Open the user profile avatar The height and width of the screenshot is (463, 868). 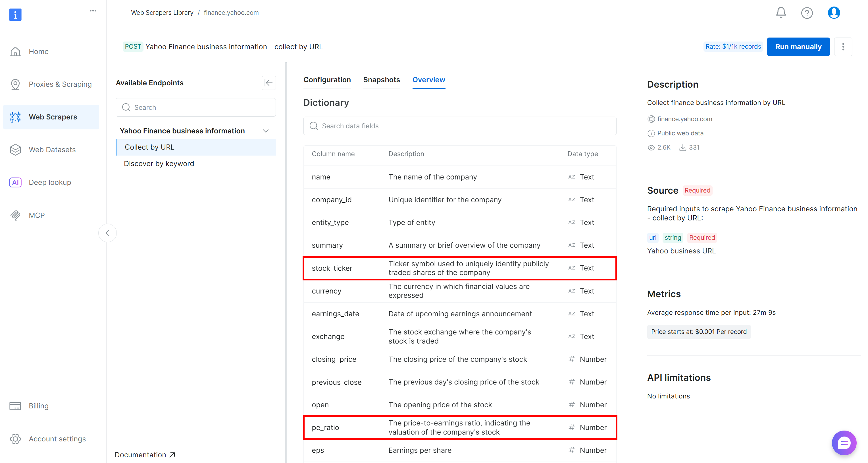(833, 13)
